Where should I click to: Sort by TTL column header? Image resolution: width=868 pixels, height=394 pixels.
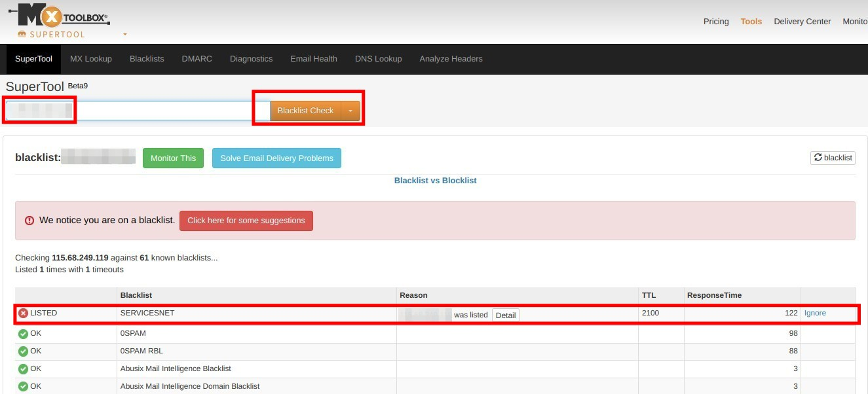[649, 295]
